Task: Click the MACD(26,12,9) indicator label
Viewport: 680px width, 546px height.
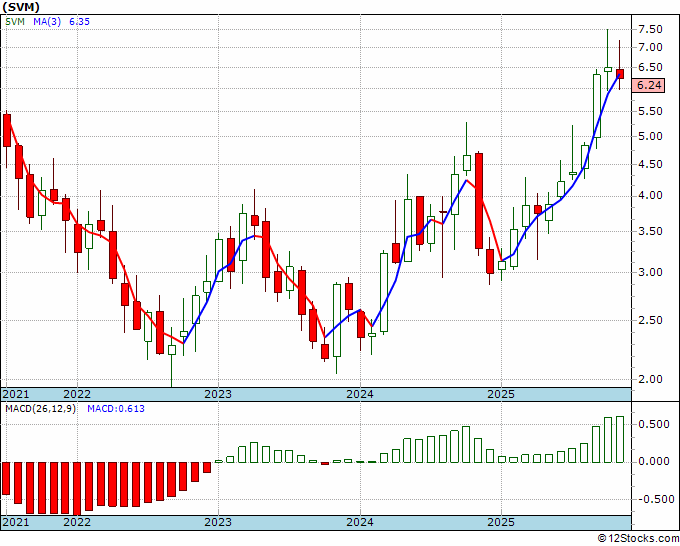Action: [40, 409]
